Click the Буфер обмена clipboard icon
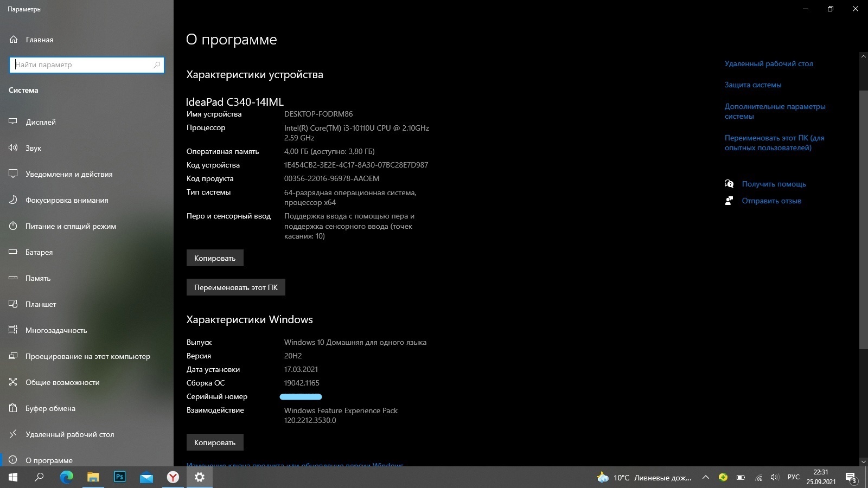Viewport: 868px width, 488px height. tap(13, 408)
